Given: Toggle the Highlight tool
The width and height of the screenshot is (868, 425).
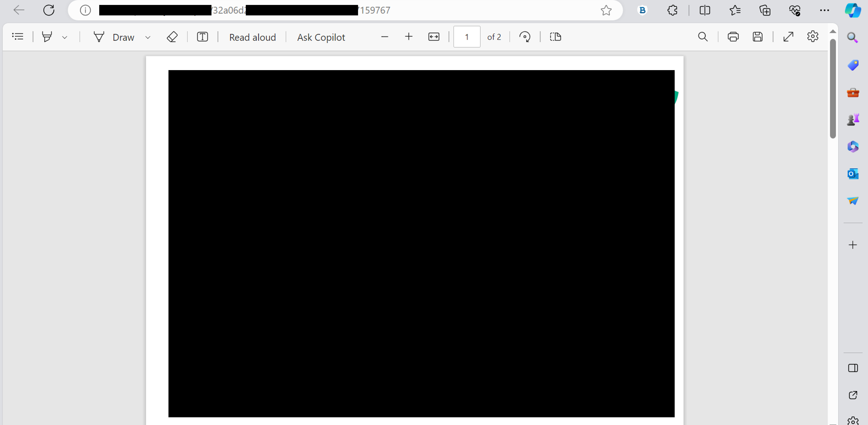Looking at the screenshot, I should [x=47, y=37].
